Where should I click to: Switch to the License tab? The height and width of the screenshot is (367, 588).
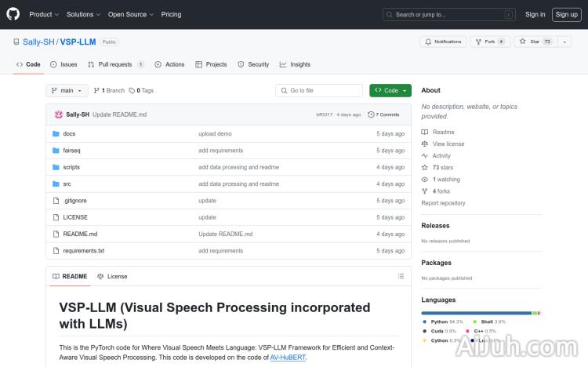coord(112,276)
